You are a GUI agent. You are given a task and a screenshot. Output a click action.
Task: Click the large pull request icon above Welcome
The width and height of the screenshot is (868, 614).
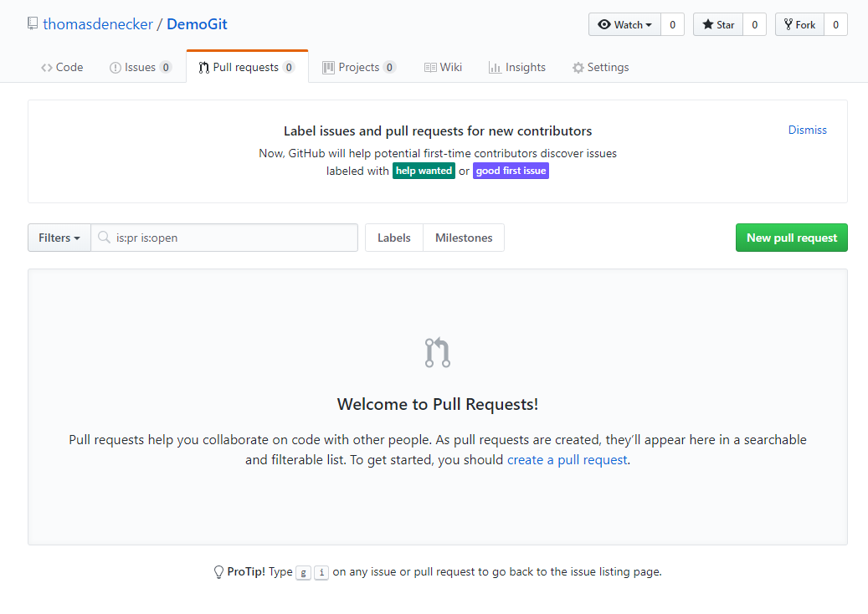pyautogui.click(x=437, y=352)
